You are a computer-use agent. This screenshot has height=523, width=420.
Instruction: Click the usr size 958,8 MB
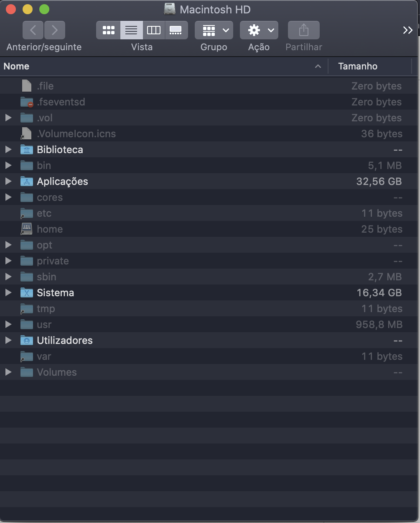pos(379,324)
